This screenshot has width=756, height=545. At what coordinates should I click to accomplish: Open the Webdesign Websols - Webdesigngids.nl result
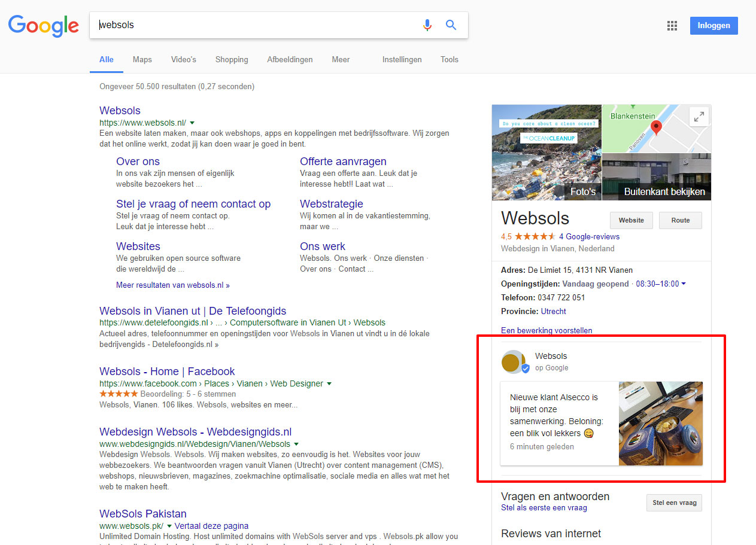(196, 432)
